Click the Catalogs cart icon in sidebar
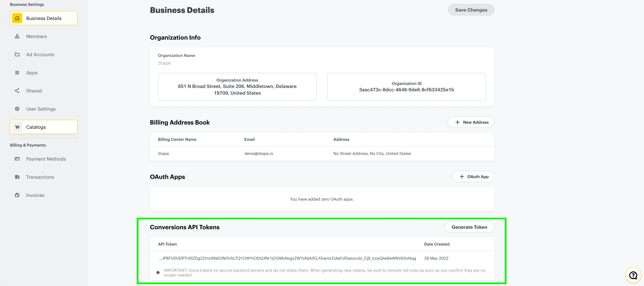 17,126
